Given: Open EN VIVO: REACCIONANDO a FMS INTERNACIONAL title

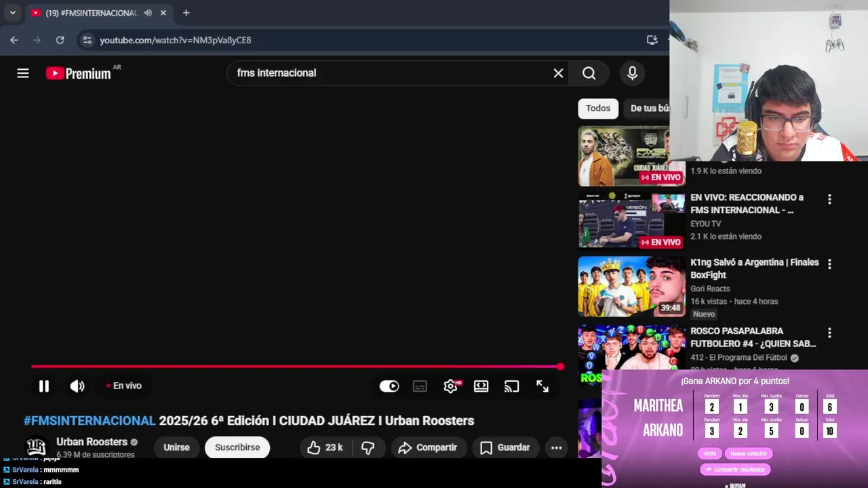Looking at the screenshot, I should [x=747, y=204].
